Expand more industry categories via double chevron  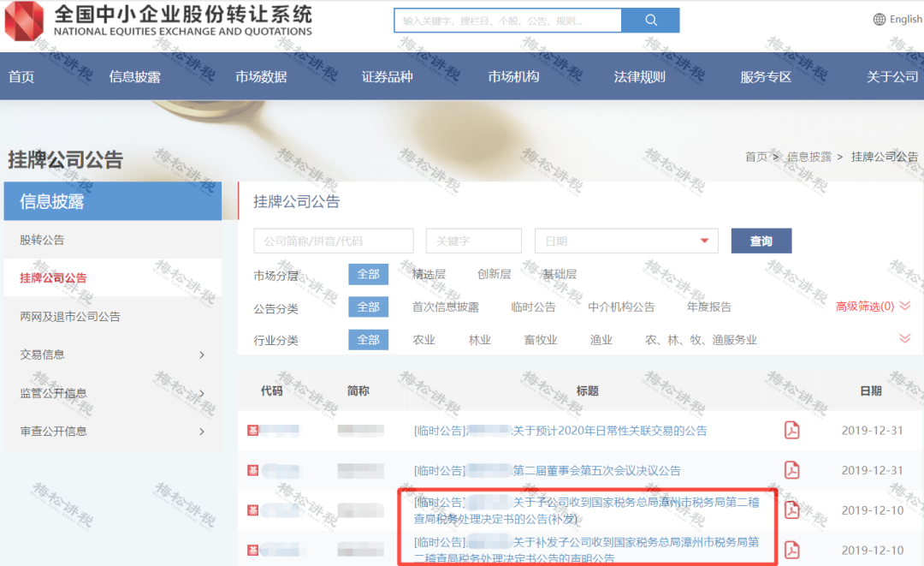pos(907,337)
